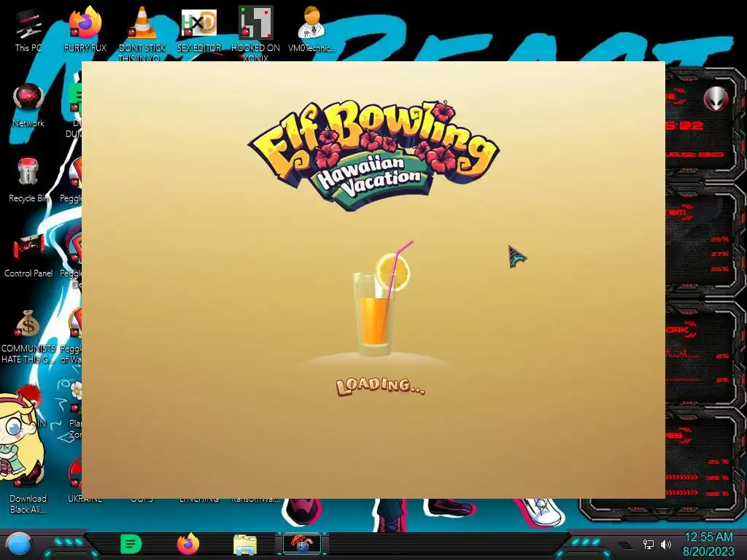Open the COMMUNISTS HATE THIS money bag icon

click(x=28, y=335)
